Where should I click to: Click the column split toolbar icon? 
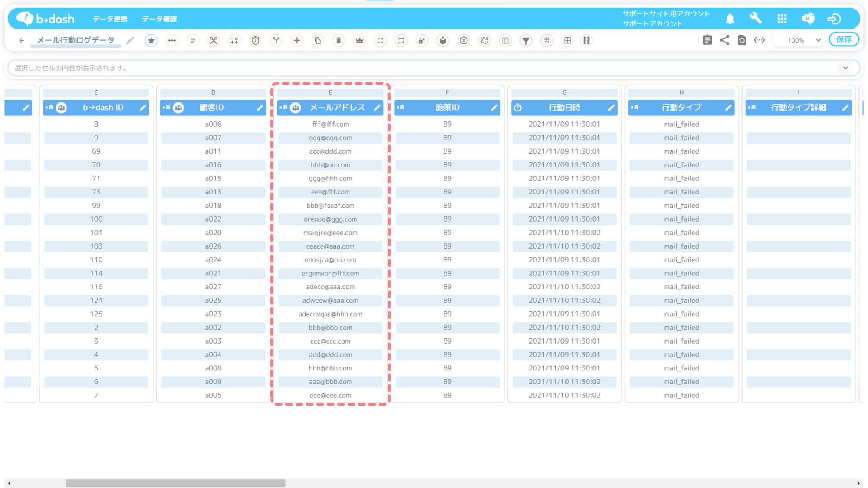587,40
